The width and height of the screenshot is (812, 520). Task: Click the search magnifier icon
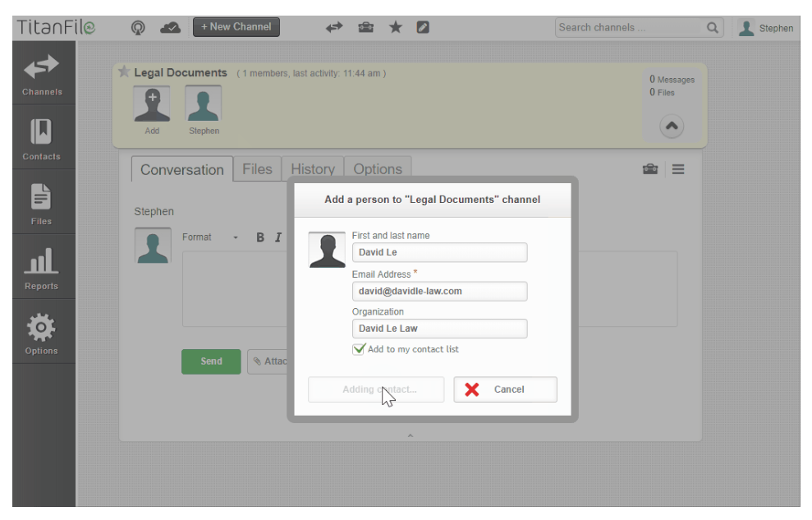point(713,27)
